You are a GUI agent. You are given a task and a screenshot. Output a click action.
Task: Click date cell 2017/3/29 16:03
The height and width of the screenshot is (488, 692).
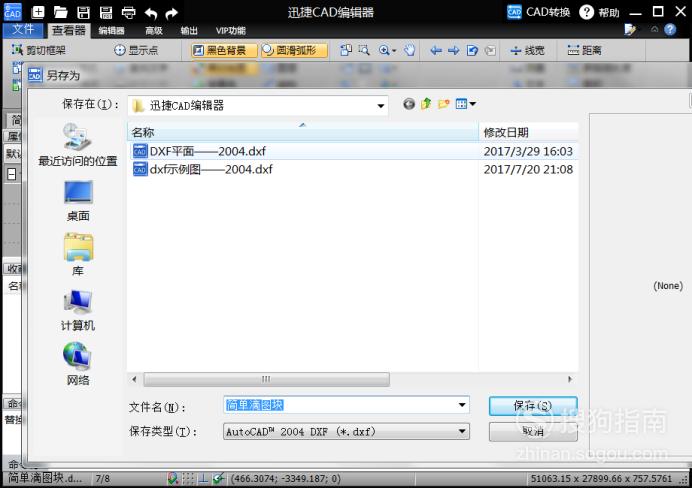pyautogui.click(x=528, y=151)
